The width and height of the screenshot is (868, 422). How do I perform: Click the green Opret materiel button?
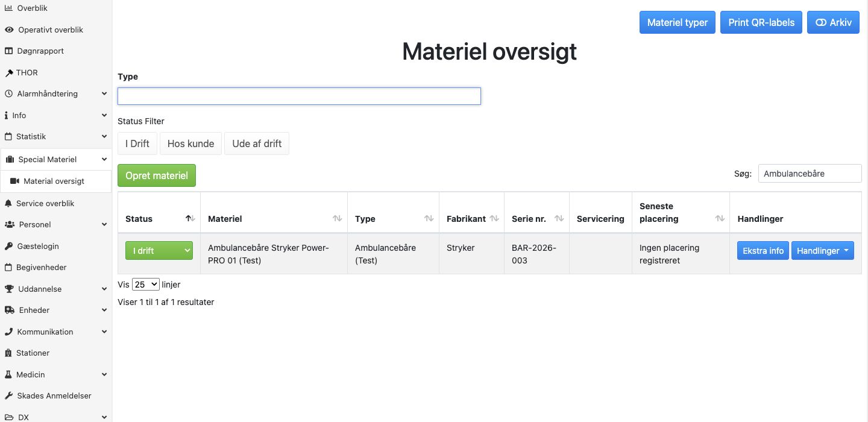click(157, 175)
